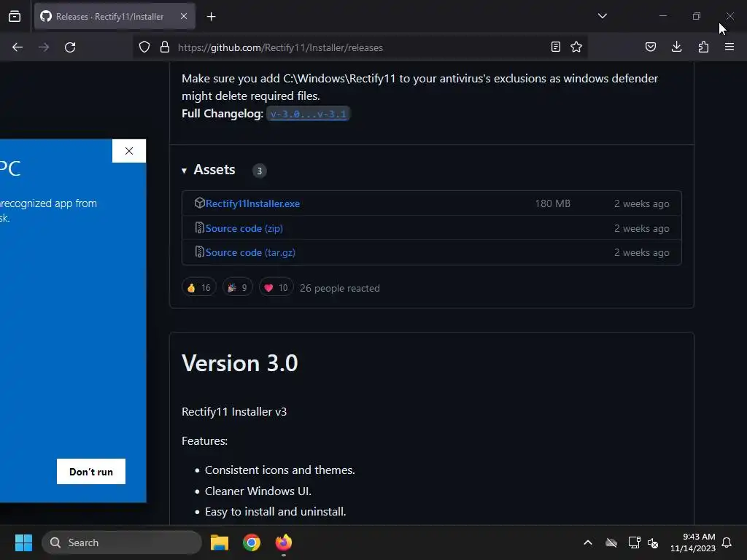747x560 pixels.
Task: Open the tracking protection shield icon
Action: pos(144,47)
